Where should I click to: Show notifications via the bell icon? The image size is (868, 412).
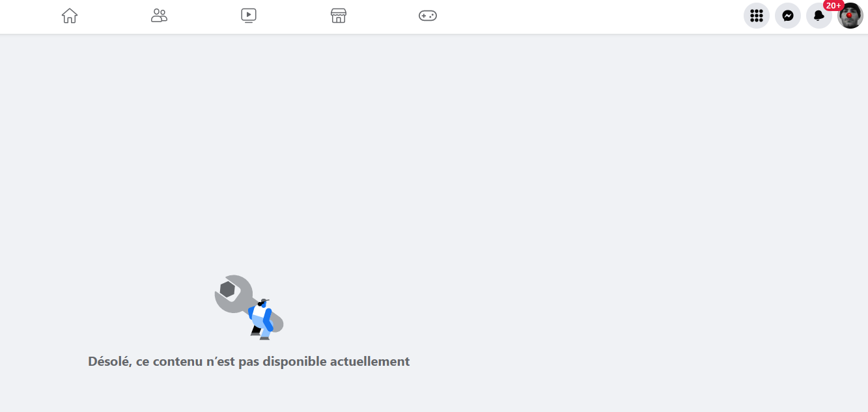pos(819,16)
